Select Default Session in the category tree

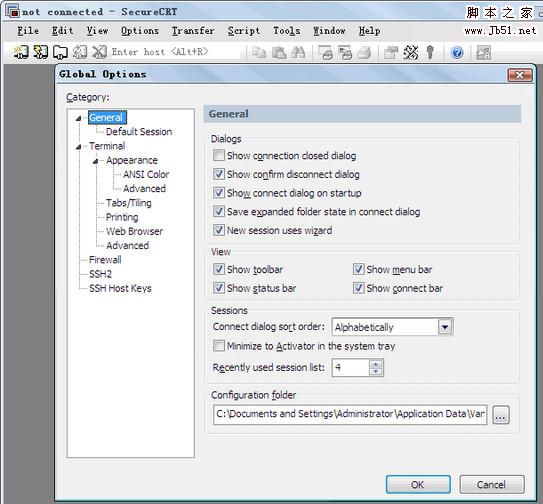pos(139,132)
